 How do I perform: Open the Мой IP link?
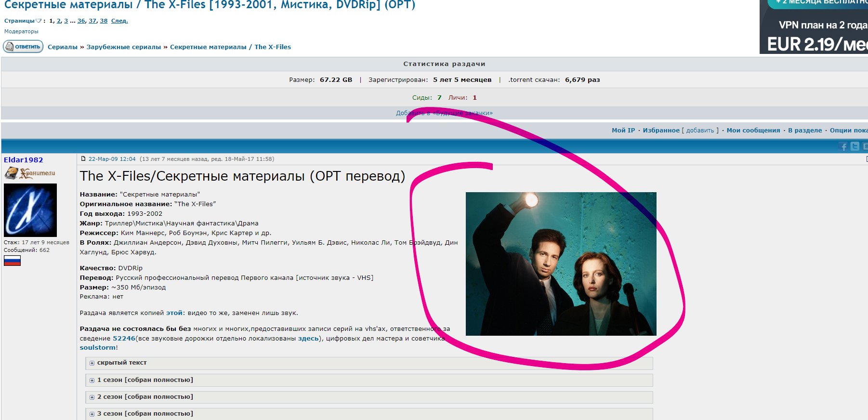click(x=623, y=130)
